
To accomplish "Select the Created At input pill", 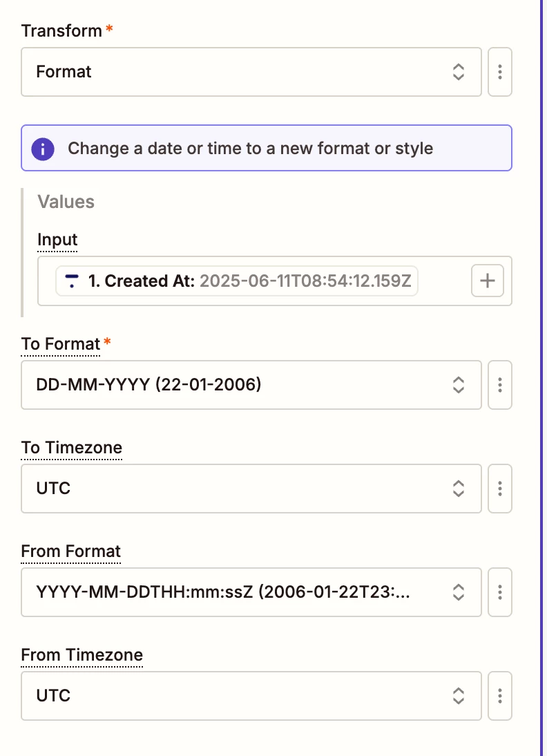I will point(237,281).
